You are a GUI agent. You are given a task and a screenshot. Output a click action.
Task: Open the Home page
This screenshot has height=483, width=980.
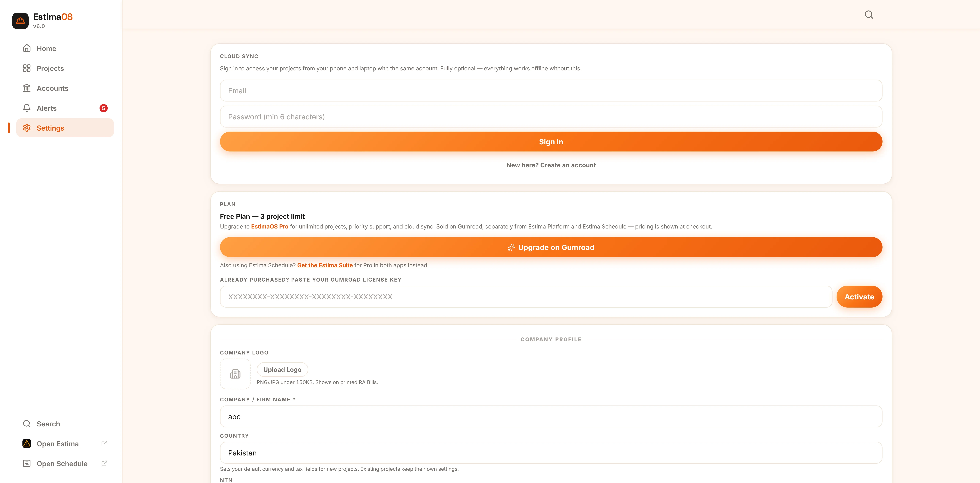(65, 48)
